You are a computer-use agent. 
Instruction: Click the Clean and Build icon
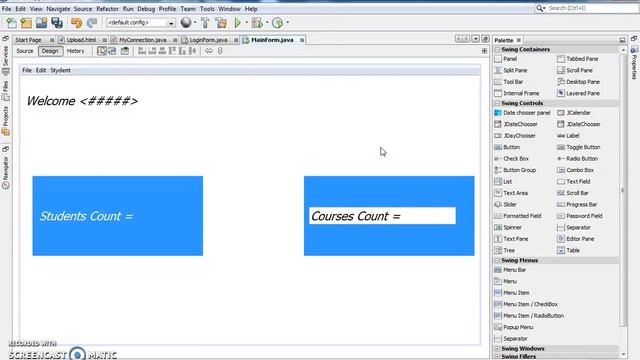221,23
